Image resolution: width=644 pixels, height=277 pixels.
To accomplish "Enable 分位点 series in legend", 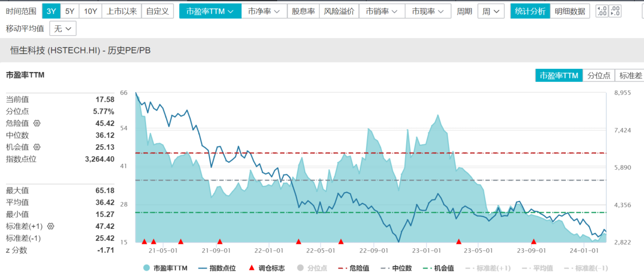I will point(312,268).
